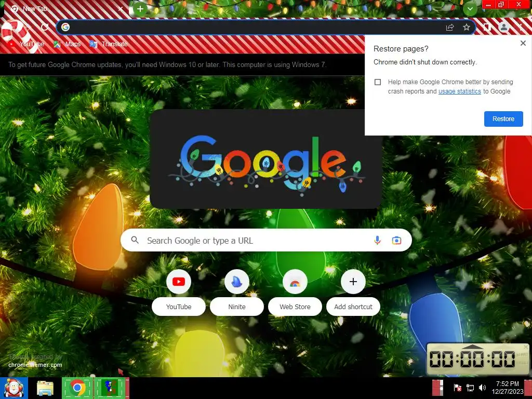
Task: Select the New Tab browser tab
Action: (x=66, y=9)
